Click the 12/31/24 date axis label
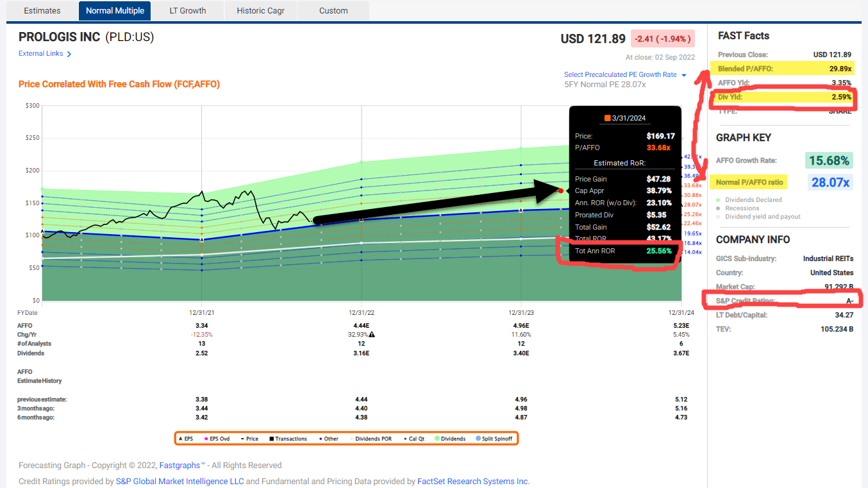Viewport: 868px width, 488px height. click(x=681, y=312)
